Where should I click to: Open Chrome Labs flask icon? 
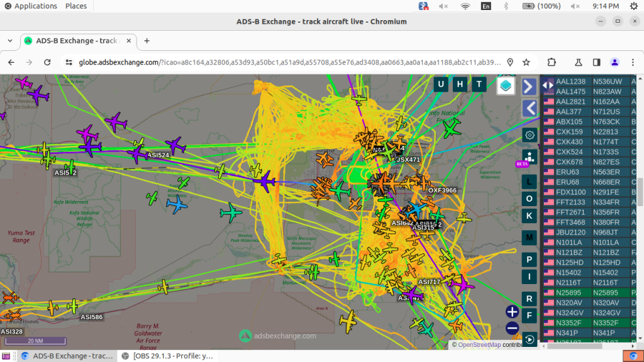tap(579, 62)
